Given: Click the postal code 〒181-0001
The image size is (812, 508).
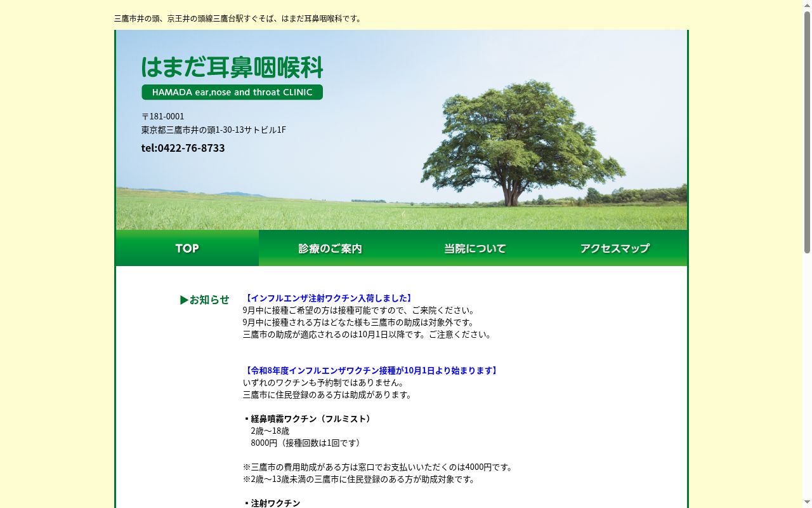Looking at the screenshot, I should (162, 116).
